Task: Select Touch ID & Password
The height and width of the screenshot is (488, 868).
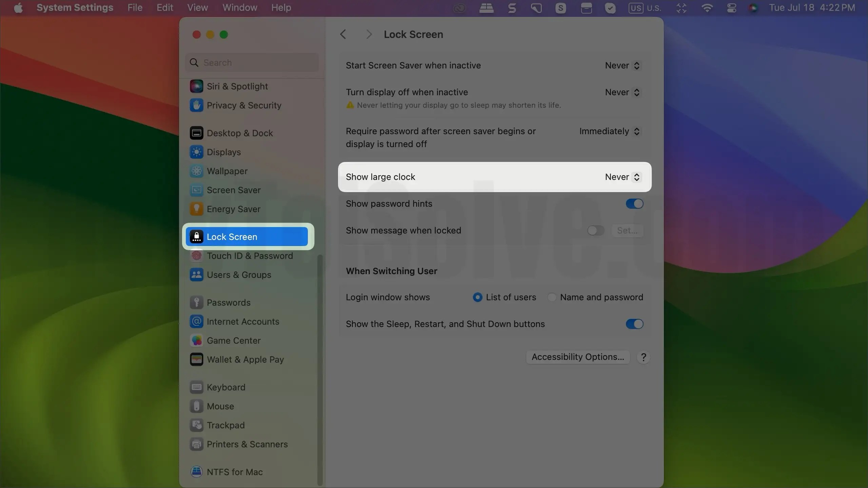Action: pos(250,257)
